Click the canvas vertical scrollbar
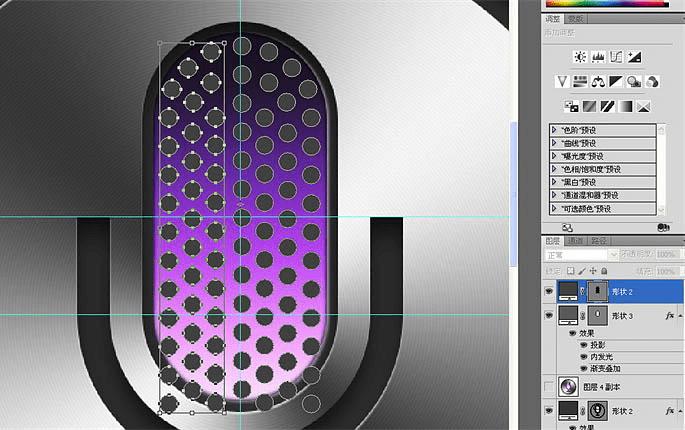This screenshot has width=685, height=430. coord(513,192)
